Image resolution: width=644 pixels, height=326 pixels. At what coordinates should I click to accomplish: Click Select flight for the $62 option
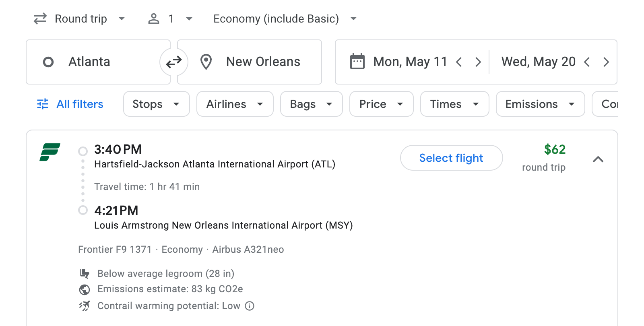pos(451,158)
